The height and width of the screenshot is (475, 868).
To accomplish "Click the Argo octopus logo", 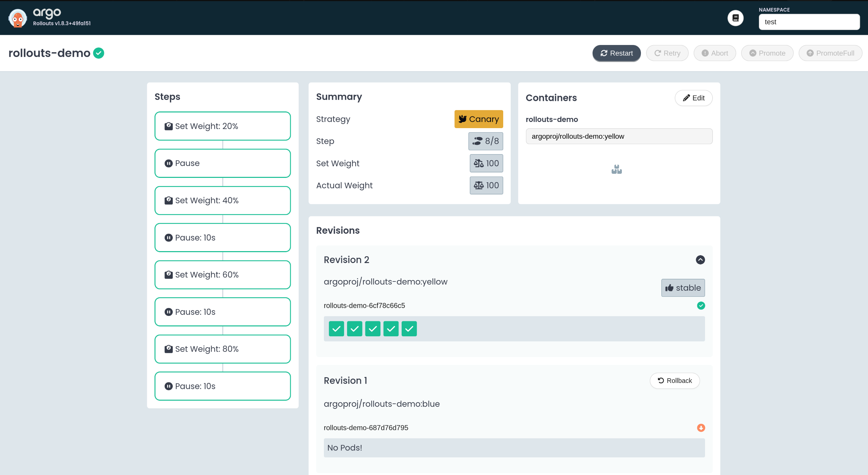I will click(x=17, y=18).
